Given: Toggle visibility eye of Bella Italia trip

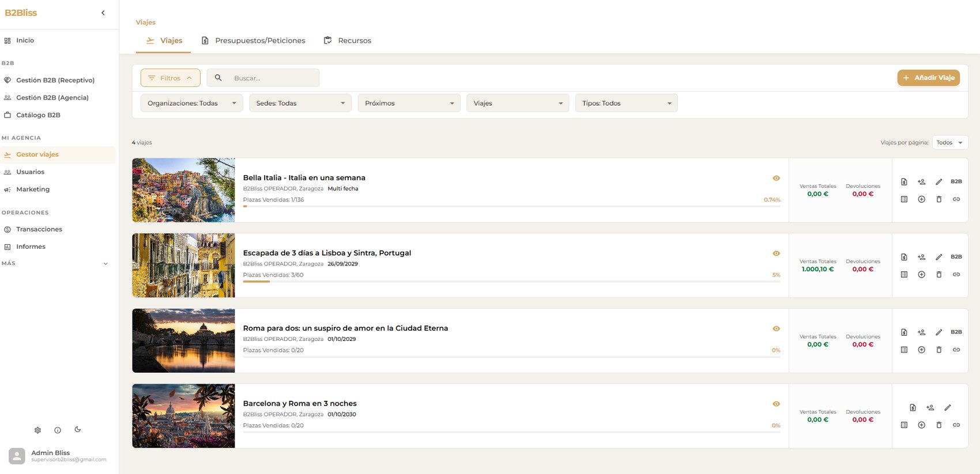Looking at the screenshot, I should 776,178.
